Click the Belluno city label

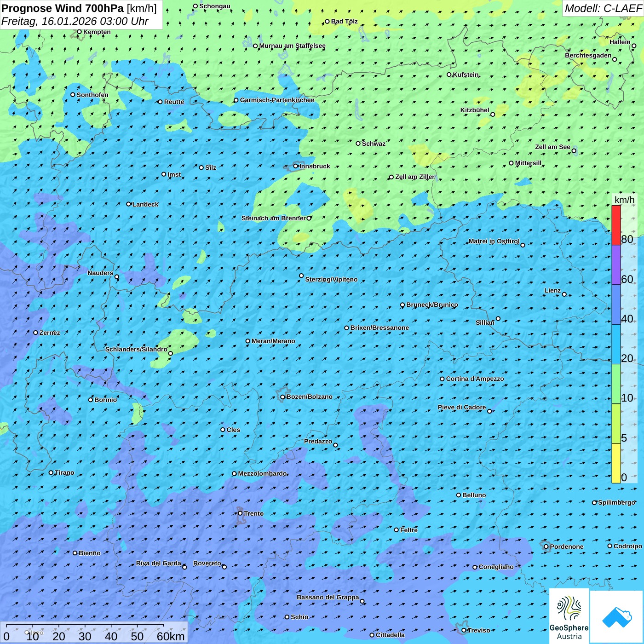pyautogui.click(x=474, y=495)
